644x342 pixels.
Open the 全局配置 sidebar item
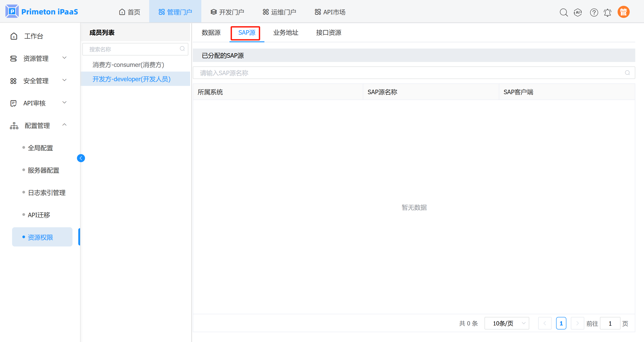point(40,148)
